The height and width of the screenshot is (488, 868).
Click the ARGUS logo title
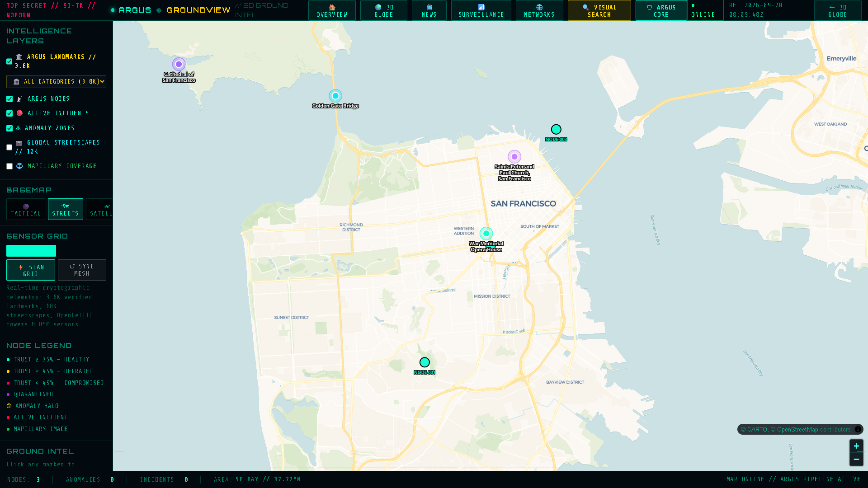point(135,10)
